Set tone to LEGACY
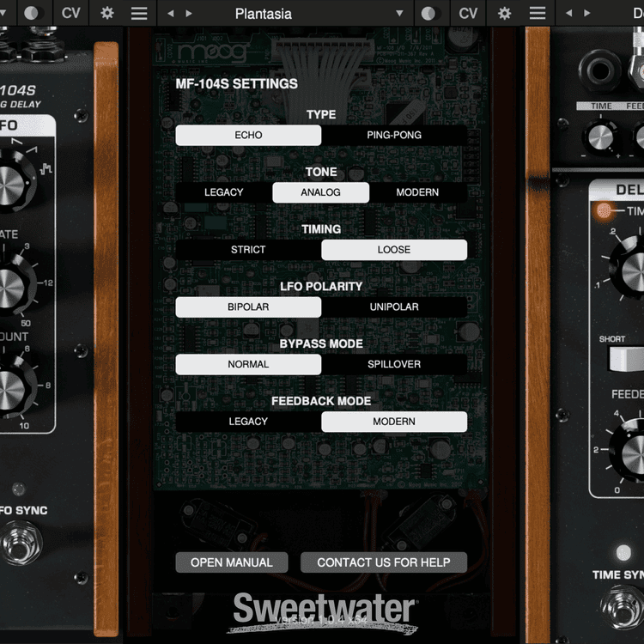644x644 pixels. tap(224, 192)
